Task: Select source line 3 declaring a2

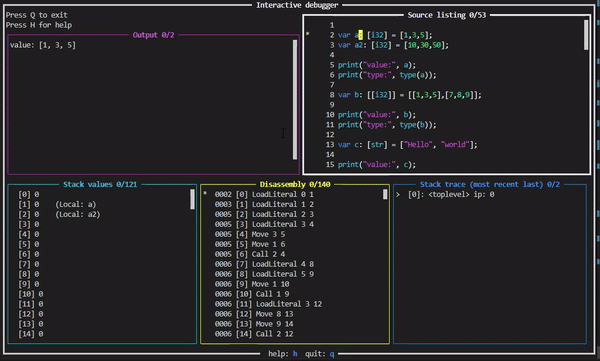Action: (x=393, y=45)
